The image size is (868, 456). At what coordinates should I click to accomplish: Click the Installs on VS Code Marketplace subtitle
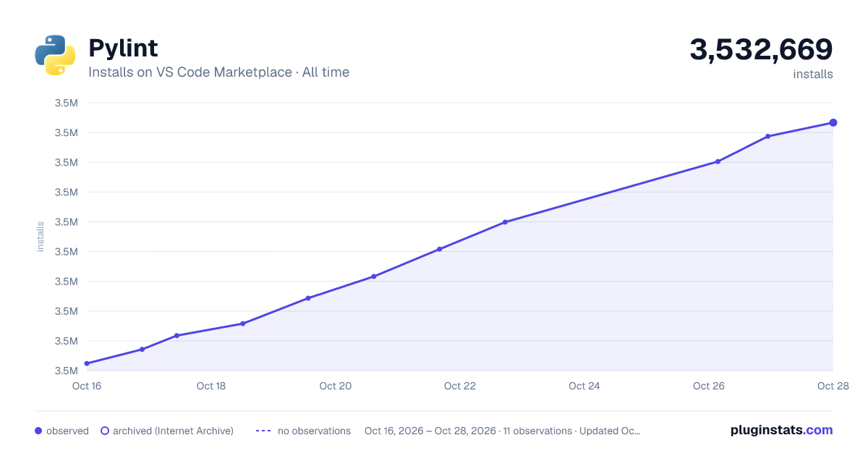click(218, 72)
